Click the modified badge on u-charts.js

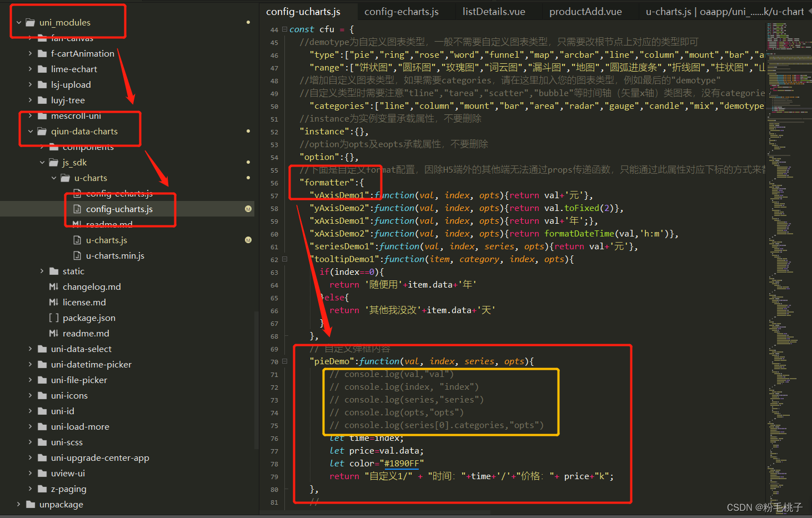[x=248, y=240]
